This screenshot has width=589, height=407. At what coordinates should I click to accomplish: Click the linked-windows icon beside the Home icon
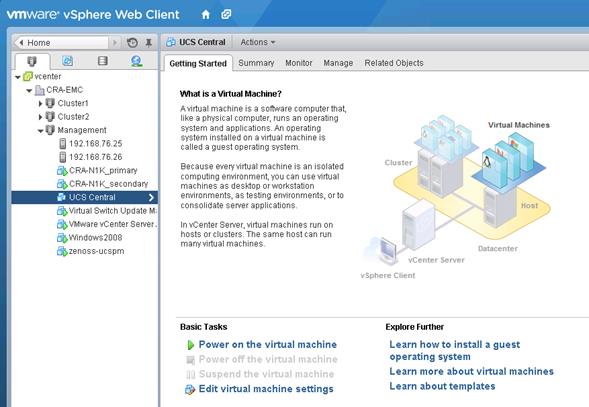pyautogui.click(x=226, y=15)
